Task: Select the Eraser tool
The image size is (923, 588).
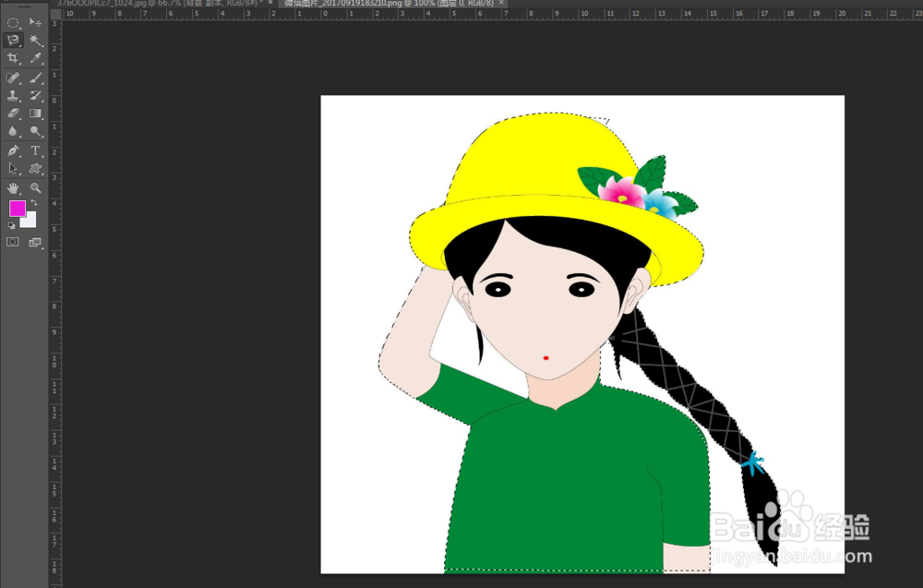Action: pos(13,113)
